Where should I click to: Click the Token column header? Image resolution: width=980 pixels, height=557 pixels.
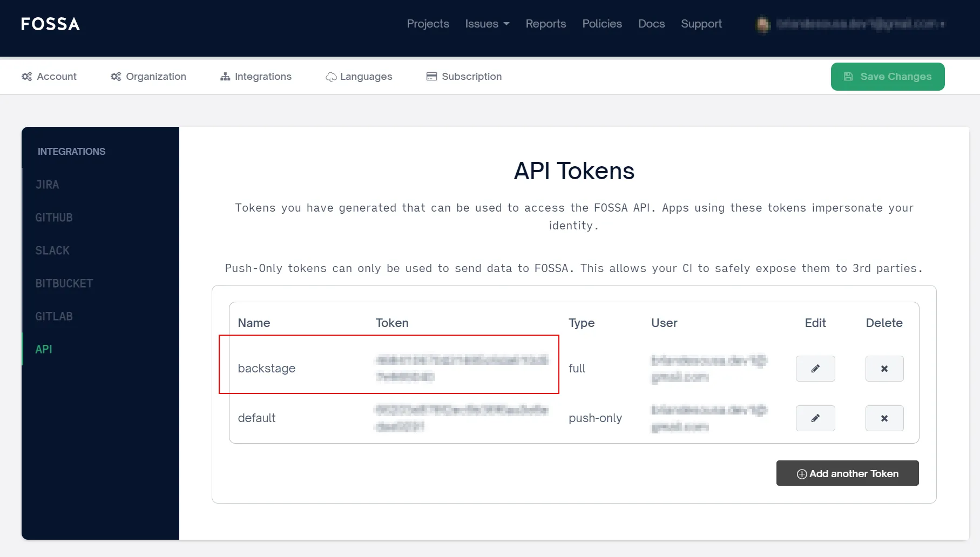[x=392, y=323]
